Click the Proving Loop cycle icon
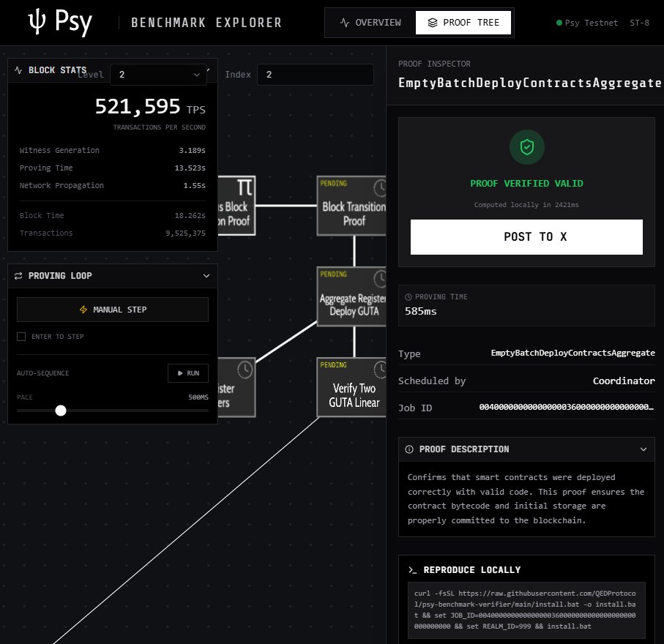The width and height of the screenshot is (664, 644). pos(18,276)
